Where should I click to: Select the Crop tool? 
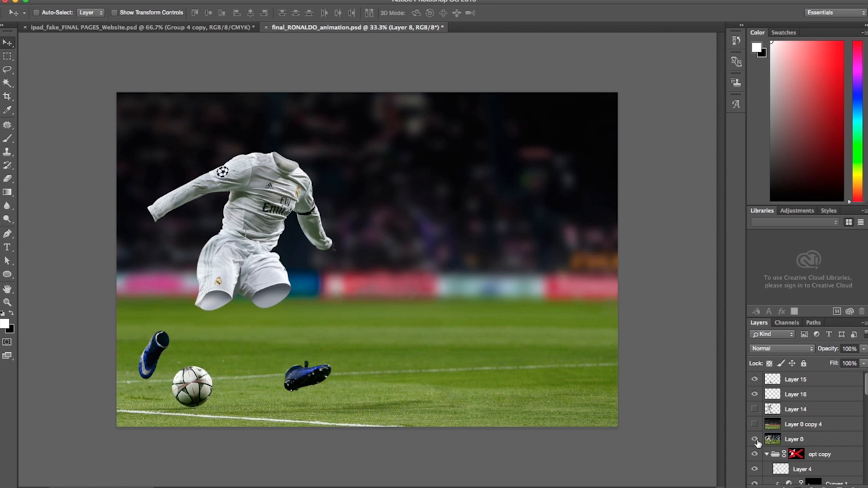[7, 97]
